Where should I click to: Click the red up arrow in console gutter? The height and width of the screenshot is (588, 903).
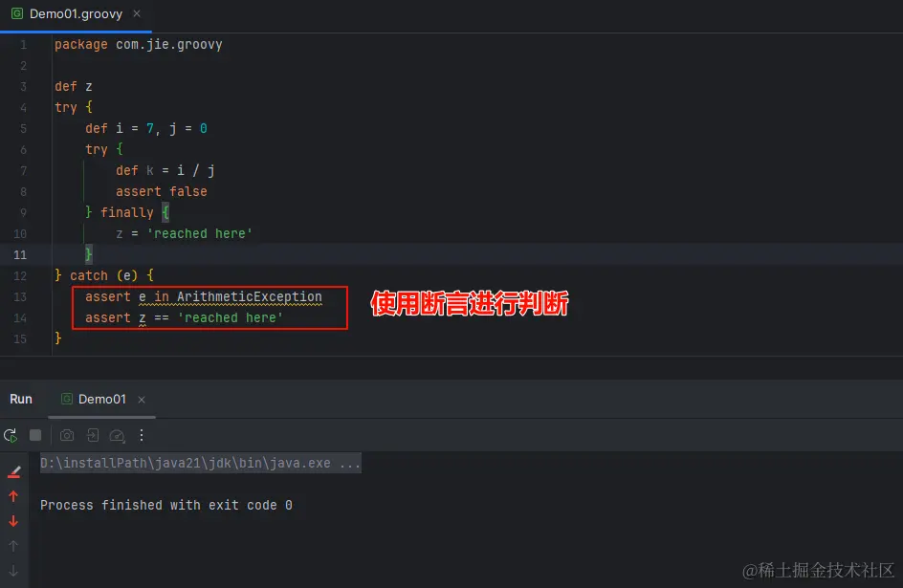coord(13,496)
